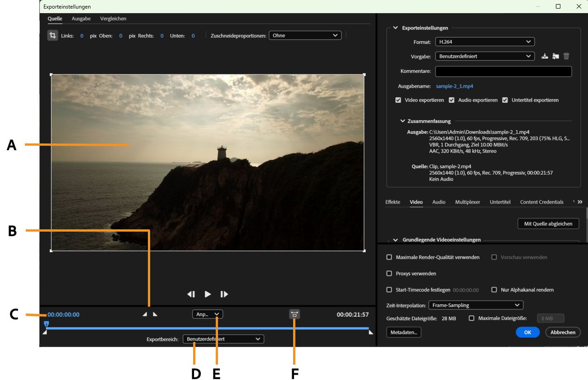Screen dimensions: 588x380
Task: Switch to the Audio settings tab
Action: (438, 202)
